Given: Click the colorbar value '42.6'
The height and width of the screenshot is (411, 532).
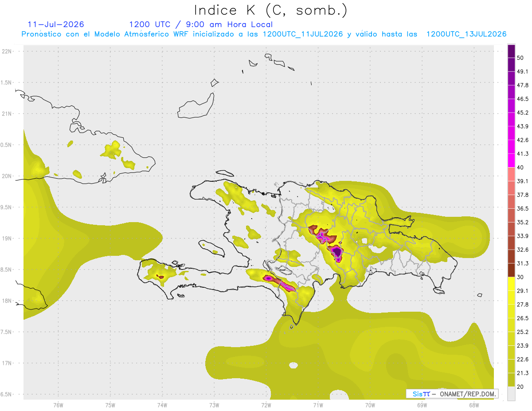Looking at the screenshot, I should point(523,140).
